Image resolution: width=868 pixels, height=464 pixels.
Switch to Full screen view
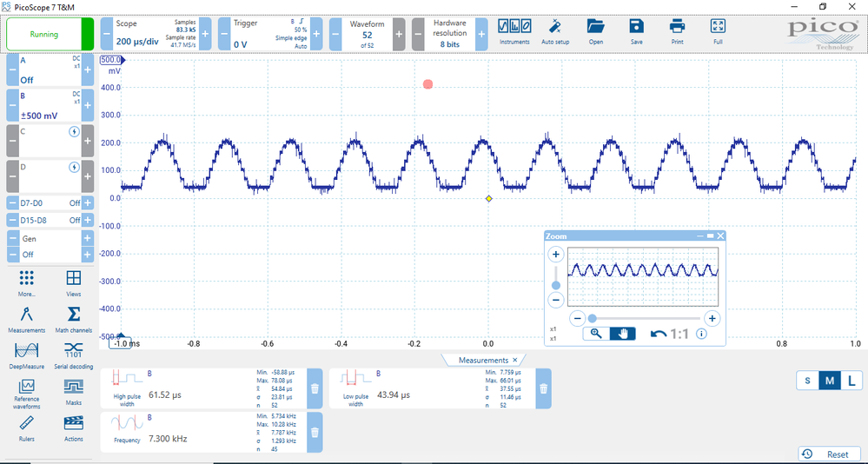(x=718, y=32)
